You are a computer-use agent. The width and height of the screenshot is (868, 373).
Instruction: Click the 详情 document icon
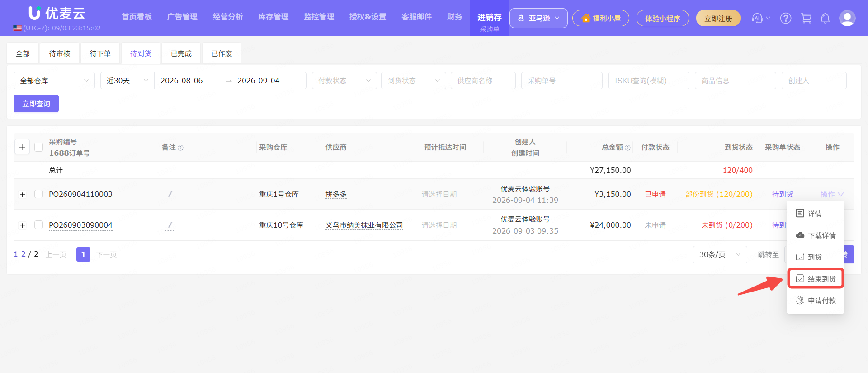(x=800, y=213)
